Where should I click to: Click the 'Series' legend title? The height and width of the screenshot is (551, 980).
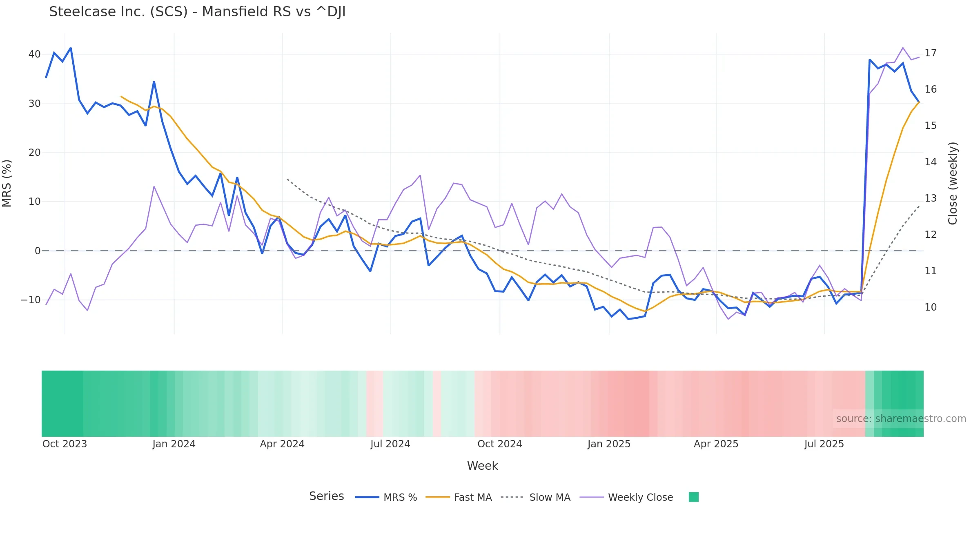pos(326,496)
